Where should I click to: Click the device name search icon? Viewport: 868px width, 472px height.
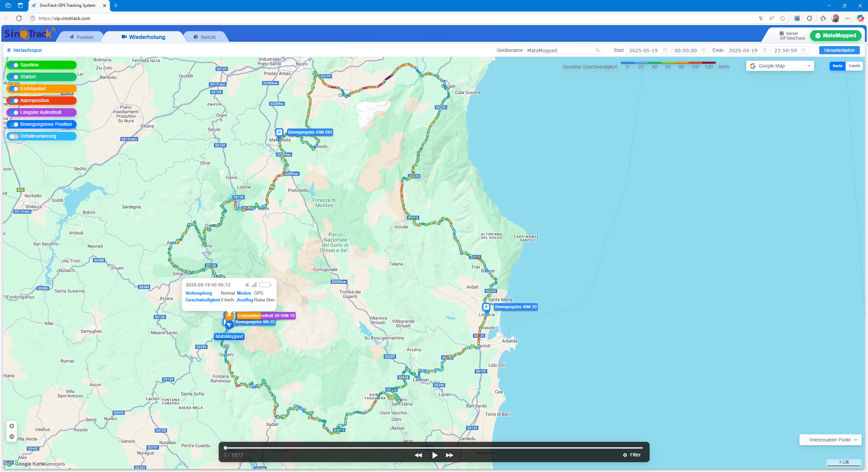597,50
